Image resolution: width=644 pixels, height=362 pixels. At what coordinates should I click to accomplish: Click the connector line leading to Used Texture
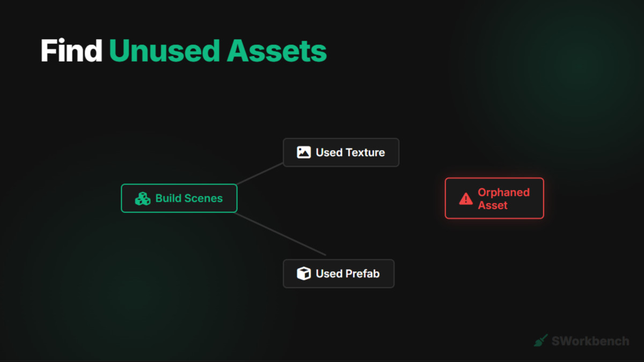(x=260, y=174)
